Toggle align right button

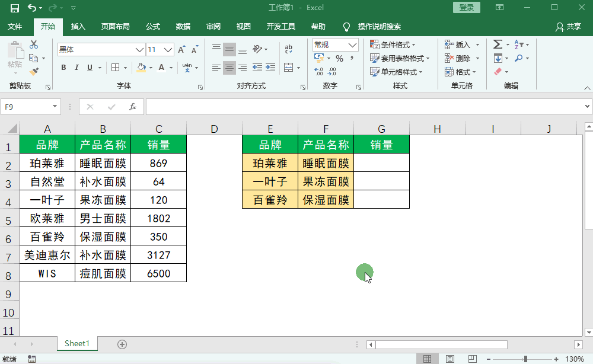coord(243,68)
